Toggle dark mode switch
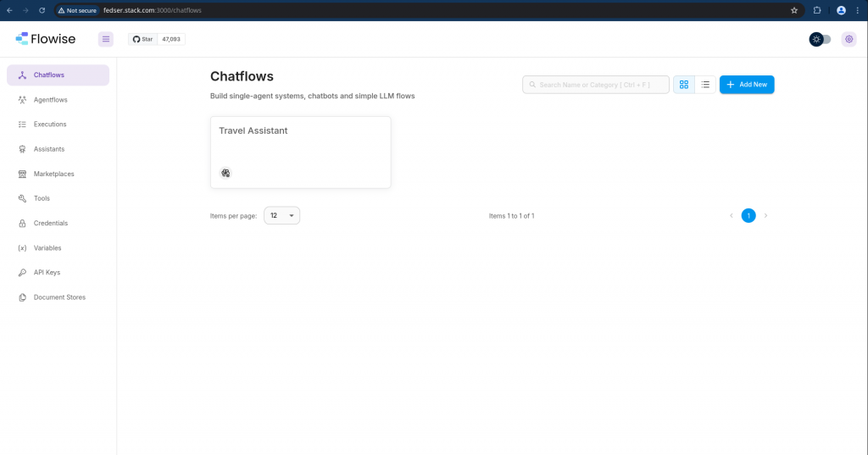868x455 pixels. (x=820, y=39)
